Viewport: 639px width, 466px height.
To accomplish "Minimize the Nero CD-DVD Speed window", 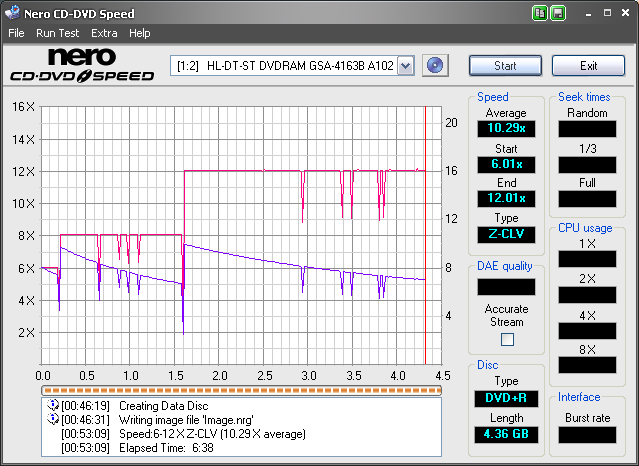I will coord(588,13).
